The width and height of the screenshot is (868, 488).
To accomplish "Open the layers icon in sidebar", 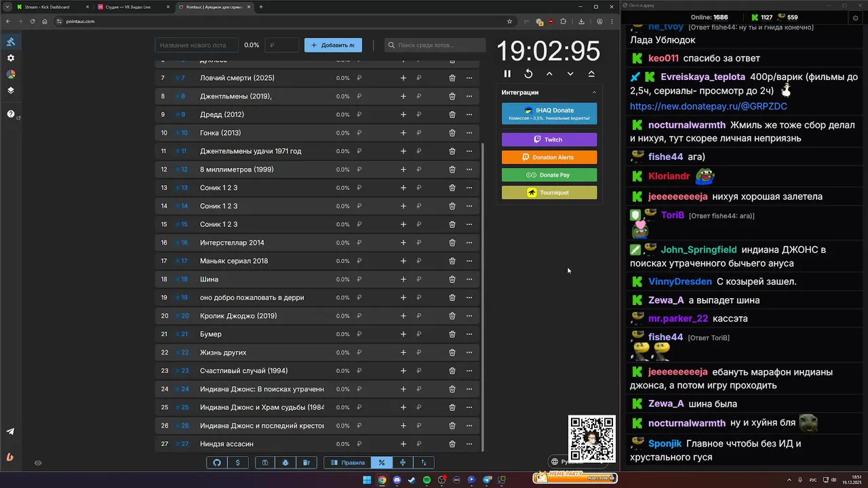I will pos(11,90).
